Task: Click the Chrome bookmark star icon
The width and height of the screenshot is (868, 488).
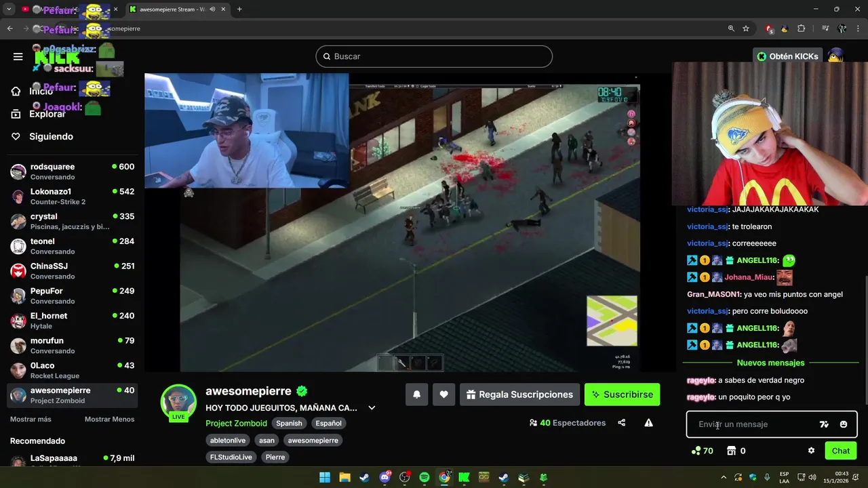Action: pyautogui.click(x=746, y=28)
